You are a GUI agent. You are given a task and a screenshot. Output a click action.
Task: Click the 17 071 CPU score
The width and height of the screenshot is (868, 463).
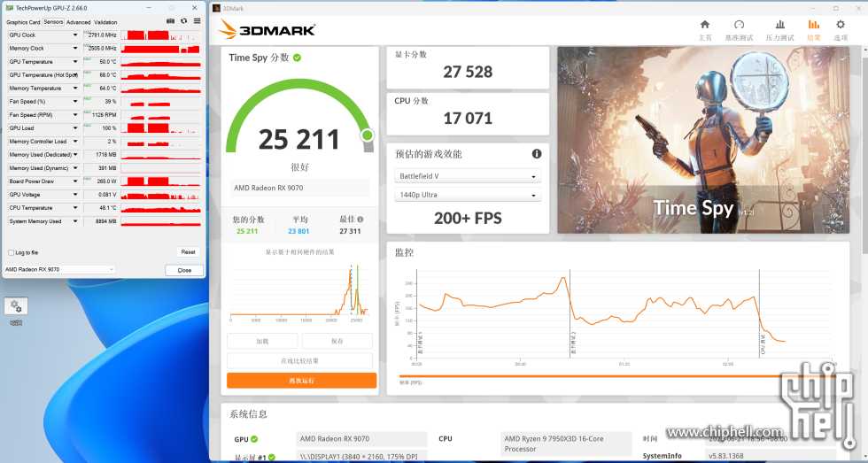[468, 118]
